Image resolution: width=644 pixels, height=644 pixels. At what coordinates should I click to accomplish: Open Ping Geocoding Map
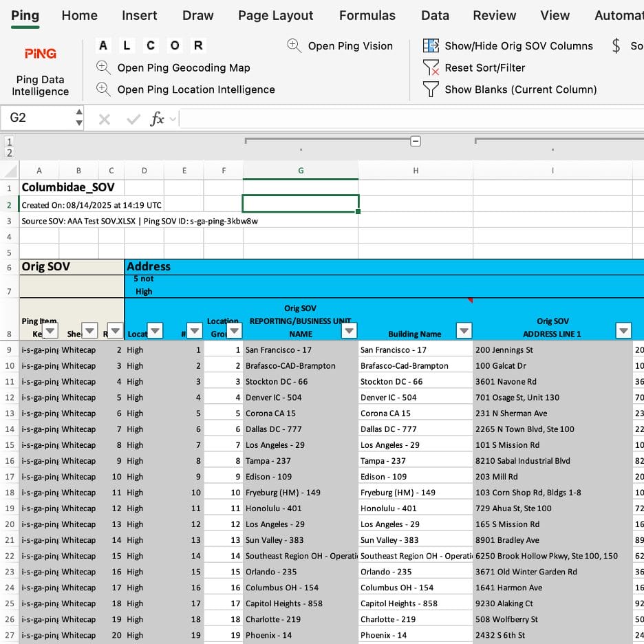[x=183, y=67]
